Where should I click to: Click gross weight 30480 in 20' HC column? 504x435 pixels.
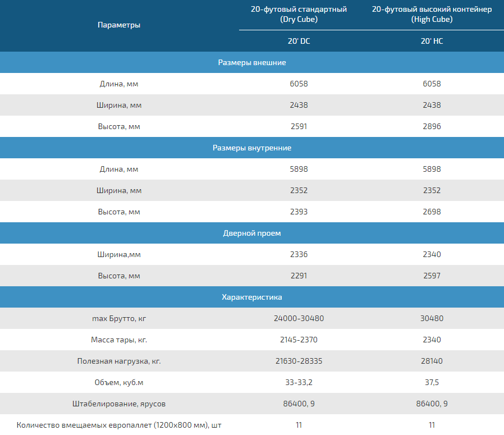point(432,319)
